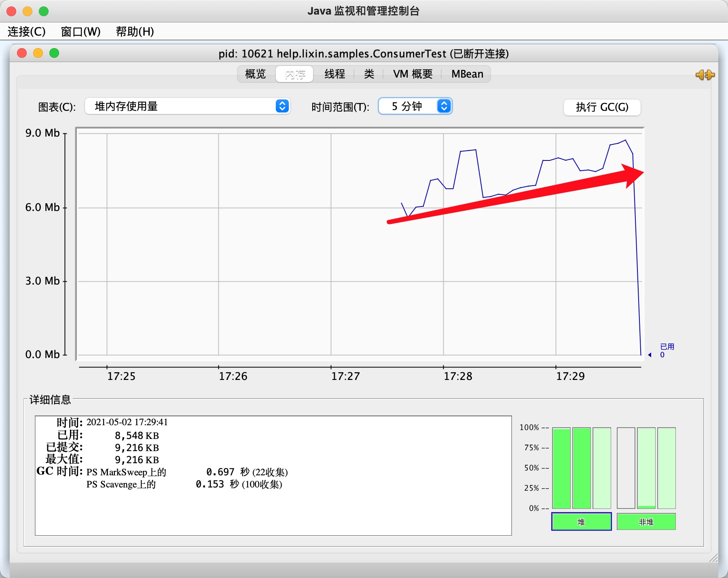
Task: Click the first non-heap pool bar
Action: [626, 468]
